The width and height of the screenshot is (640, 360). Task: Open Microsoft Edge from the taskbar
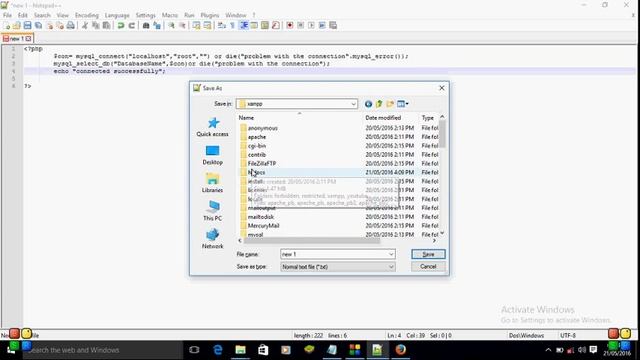pos(218,350)
